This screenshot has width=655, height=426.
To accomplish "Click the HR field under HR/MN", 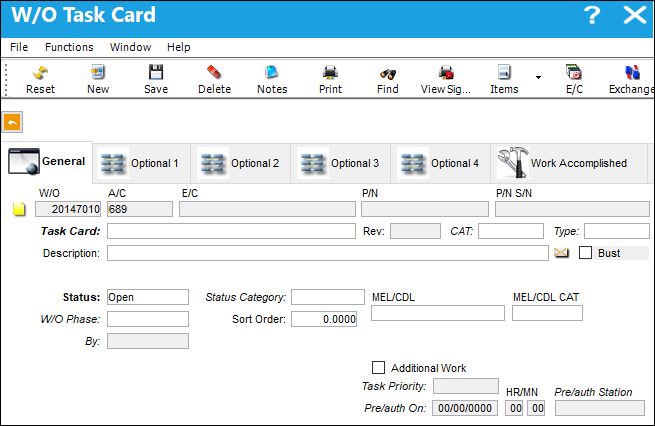I will pyautogui.click(x=516, y=408).
